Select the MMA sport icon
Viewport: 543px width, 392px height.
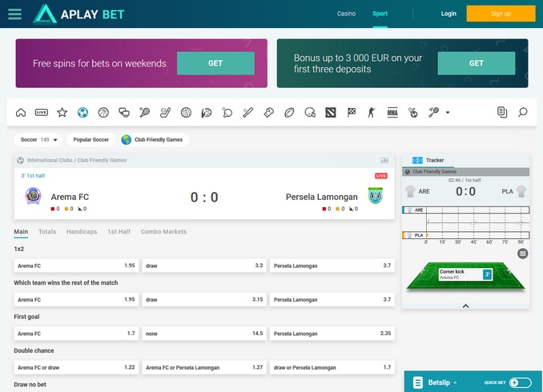coord(392,113)
